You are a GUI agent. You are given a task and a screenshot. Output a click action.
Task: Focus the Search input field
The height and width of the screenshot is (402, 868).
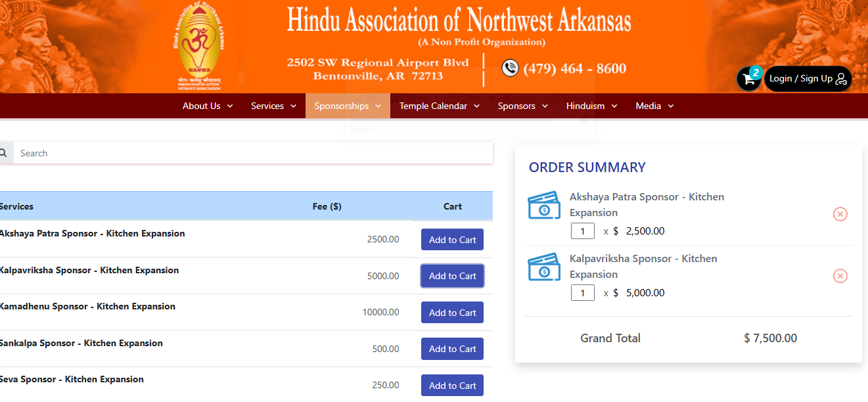(253, 153)
